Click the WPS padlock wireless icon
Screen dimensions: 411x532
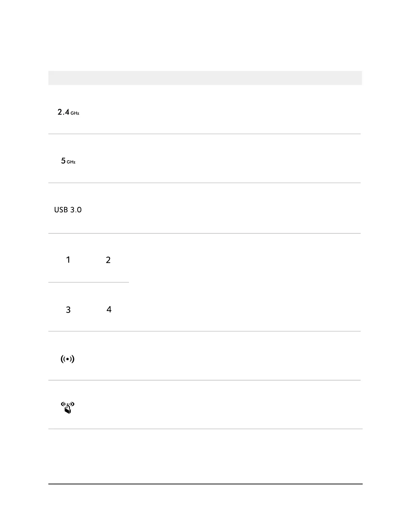pos(68,408)
